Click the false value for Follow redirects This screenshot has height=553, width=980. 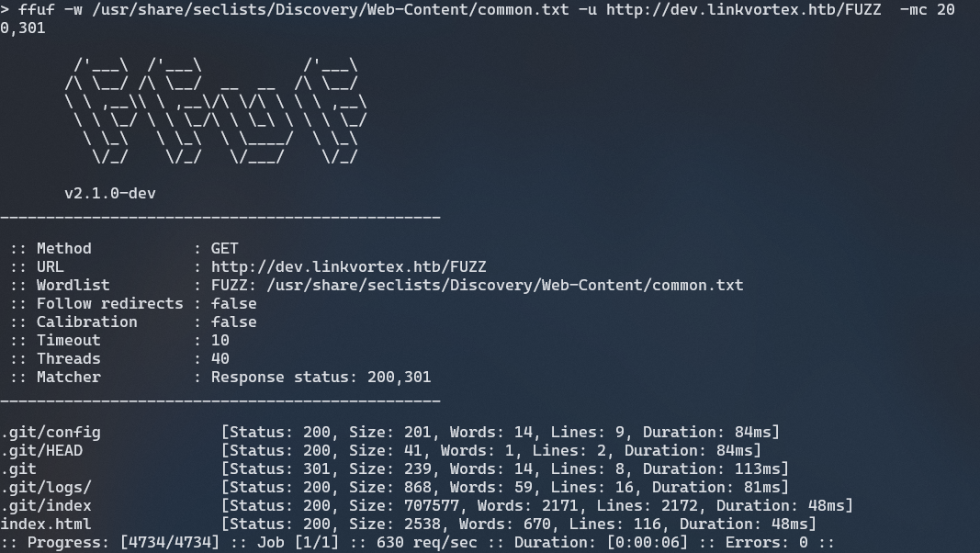[233, 304]
